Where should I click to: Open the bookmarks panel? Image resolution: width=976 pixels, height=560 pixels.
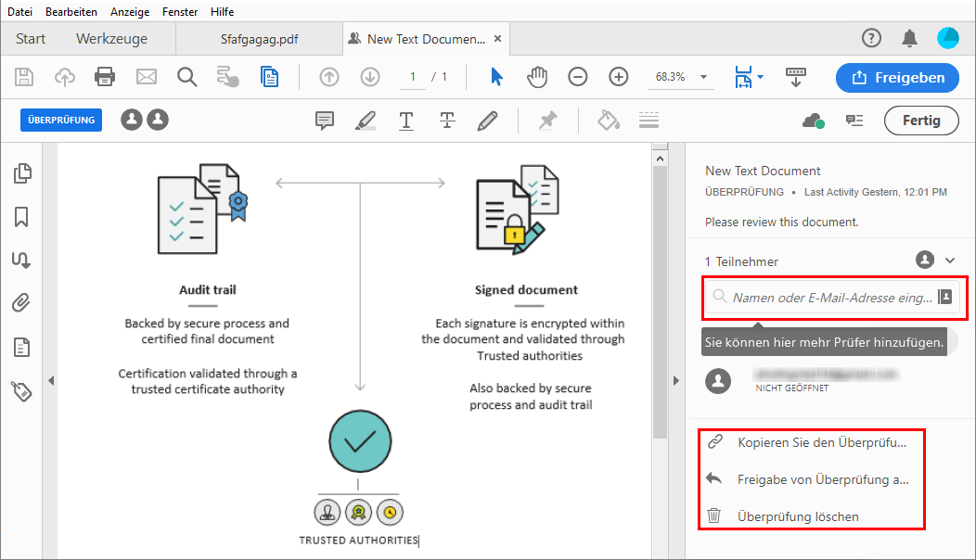21,217
